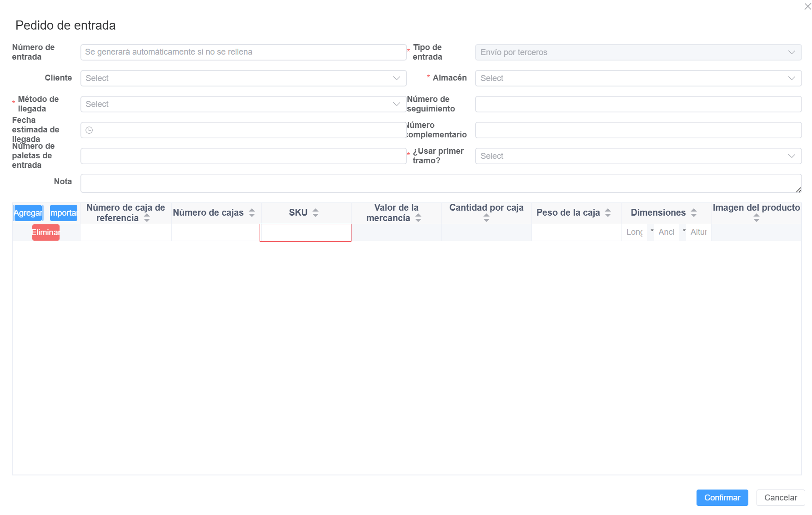This screenshot has height=515, width=812.
Task: Close the dialog with the X icon
Action: [807, 6]
